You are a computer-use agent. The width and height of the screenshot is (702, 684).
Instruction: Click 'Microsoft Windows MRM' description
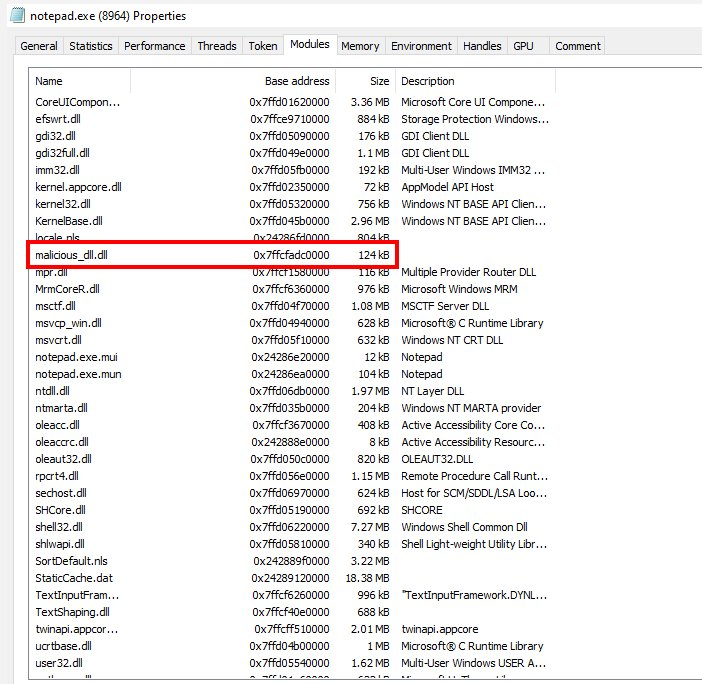459,289
